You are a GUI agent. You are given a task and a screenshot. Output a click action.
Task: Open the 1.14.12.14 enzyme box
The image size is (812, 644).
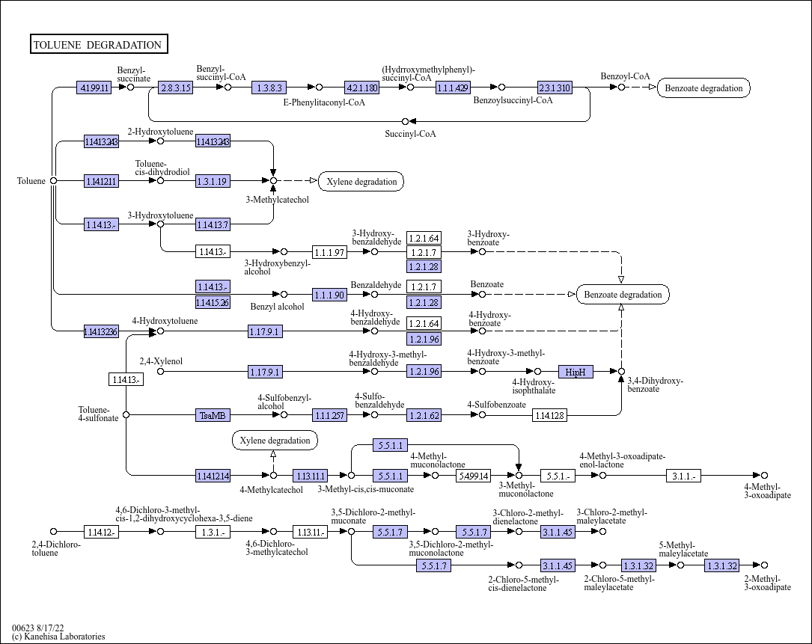click(213, 476)
